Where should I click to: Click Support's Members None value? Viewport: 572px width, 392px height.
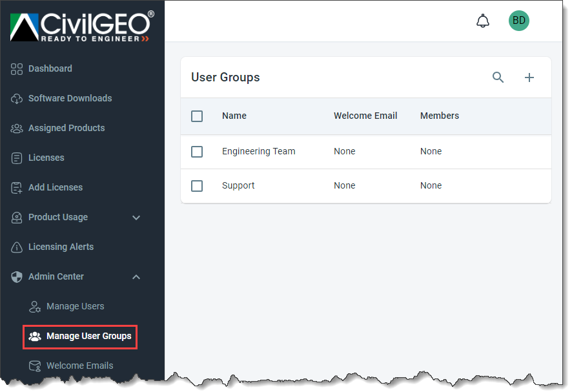431,186
